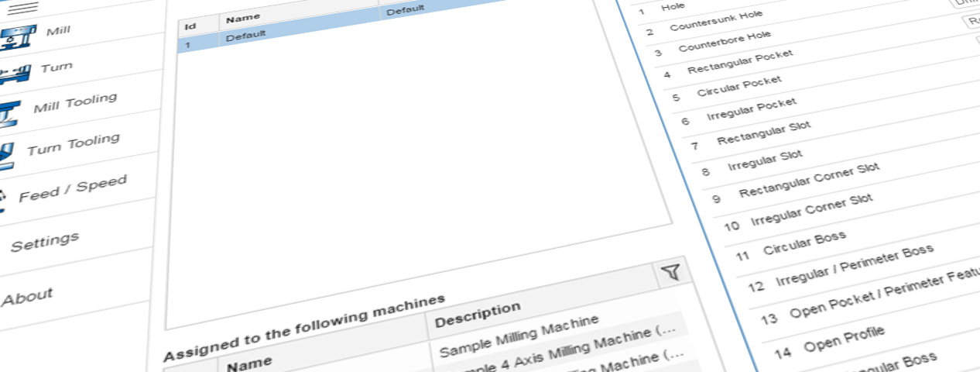Click the Mill machine icon
Image resolution: width=980 pixels, height=372 pixels.
19,38
